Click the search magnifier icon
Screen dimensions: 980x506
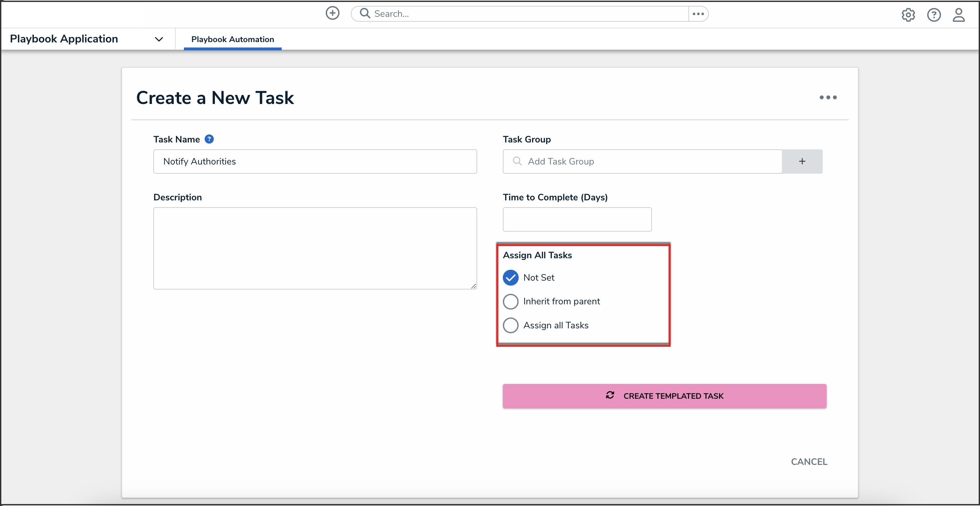point(365,13)
